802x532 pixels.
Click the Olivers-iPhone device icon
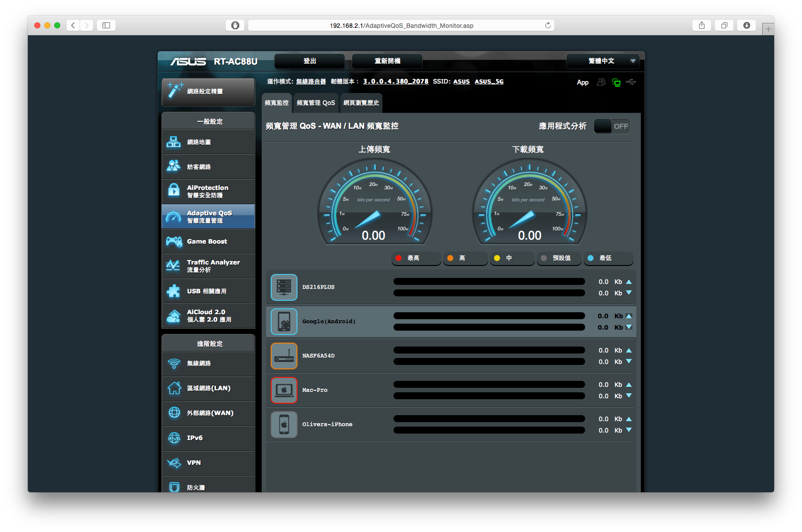[x=284, y=425]
